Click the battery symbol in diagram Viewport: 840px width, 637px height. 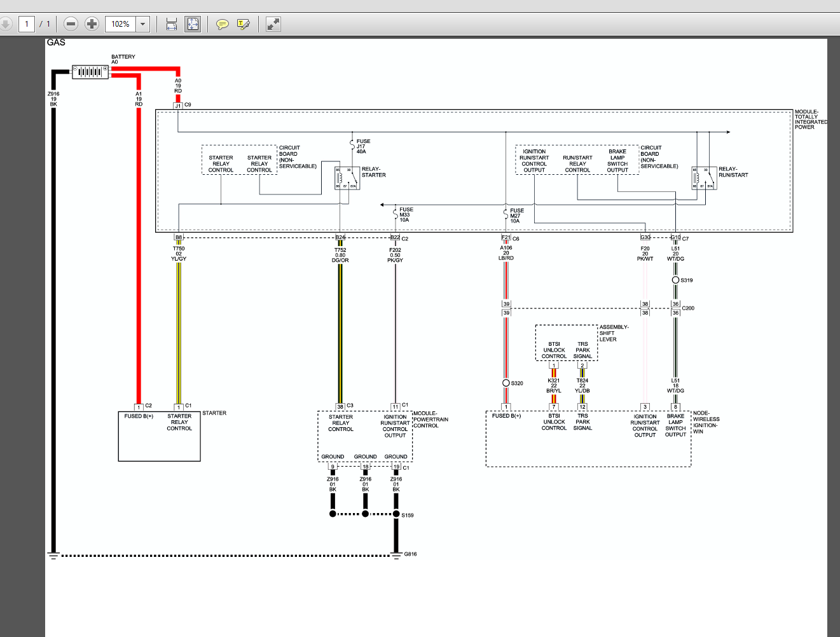click(90, 72)
